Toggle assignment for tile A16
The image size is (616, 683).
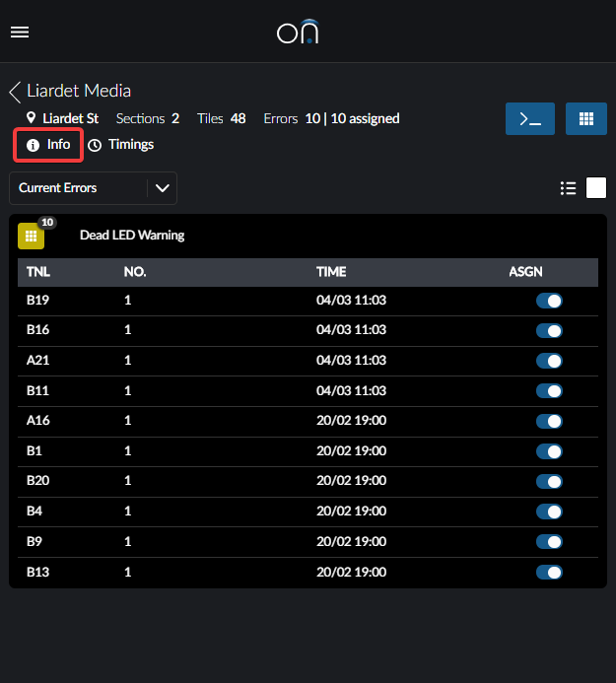pyautogui.click(x=549, y=421)
